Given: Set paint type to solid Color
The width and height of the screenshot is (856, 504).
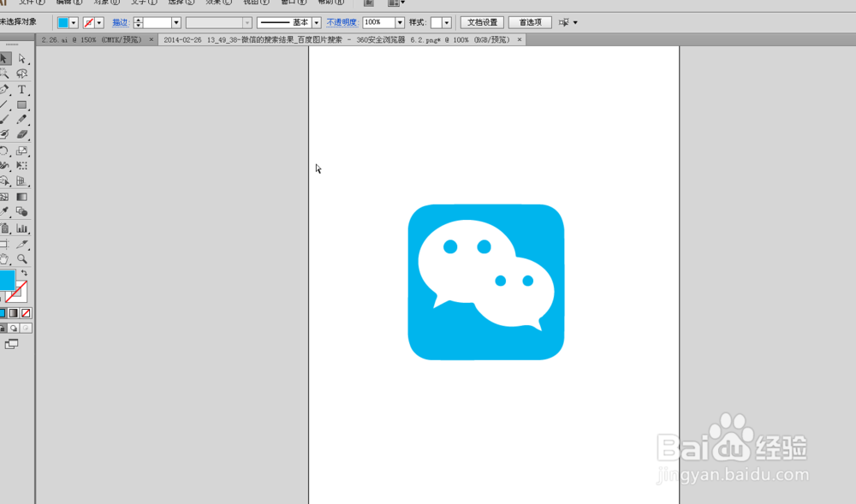Looking at the screenshot, I should click(3, 313).
